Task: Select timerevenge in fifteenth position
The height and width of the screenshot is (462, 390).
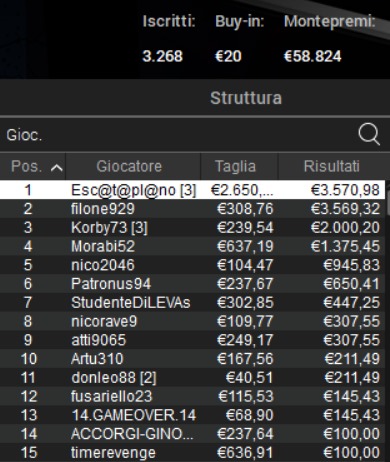Action: 192,452
